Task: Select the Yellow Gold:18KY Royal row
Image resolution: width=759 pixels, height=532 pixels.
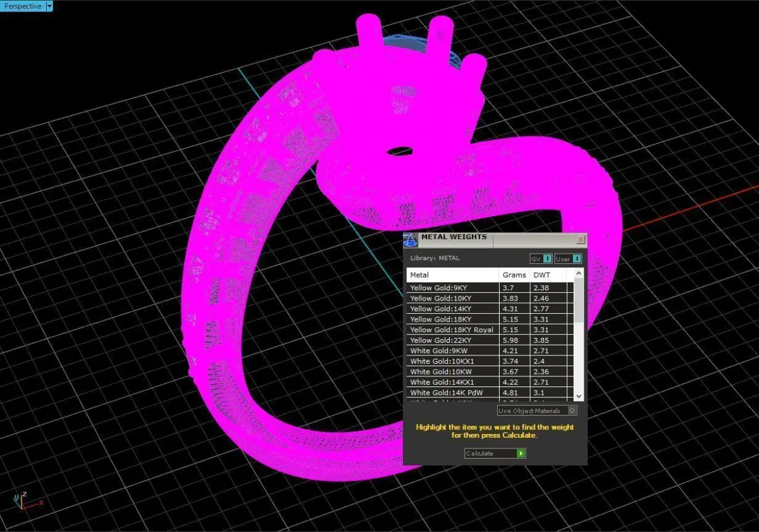Action: point(490,330)
